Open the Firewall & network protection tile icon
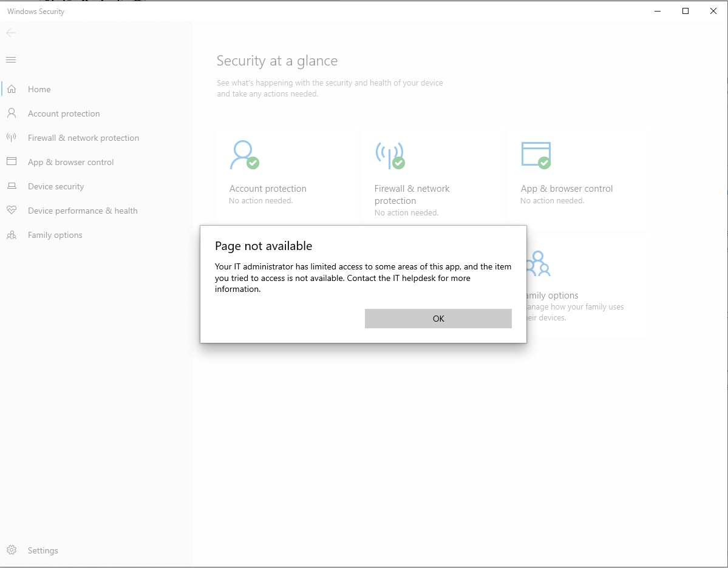Image resolution: width=728 pixels, height=568 pixels. (390, 155)
